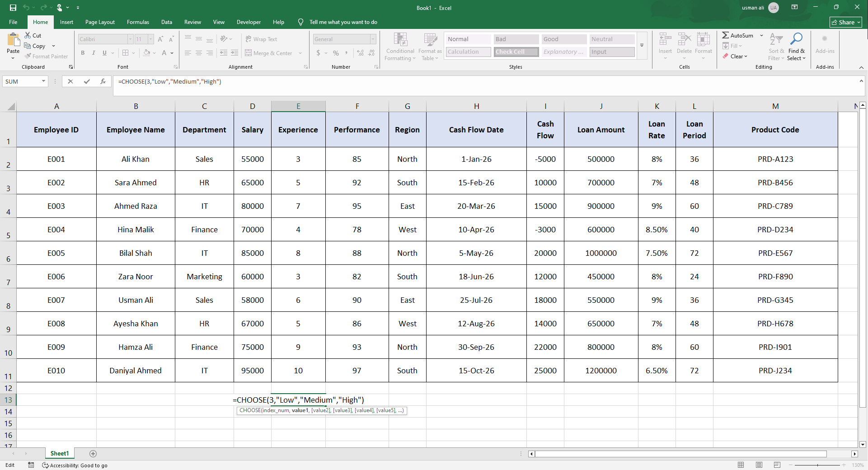Image resolution: width=868 pixels, height=470 pixels.
Task: Open Sort & Filter menu
Action: tap(777, 47)
